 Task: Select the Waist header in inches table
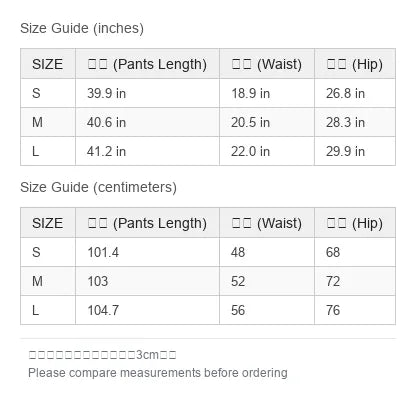(267, 64)
